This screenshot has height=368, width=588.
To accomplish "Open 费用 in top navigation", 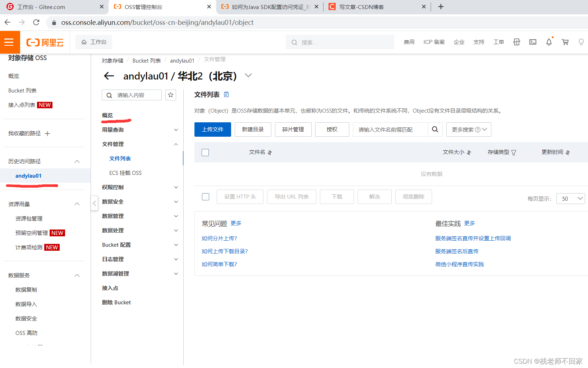I will (409, 42).
